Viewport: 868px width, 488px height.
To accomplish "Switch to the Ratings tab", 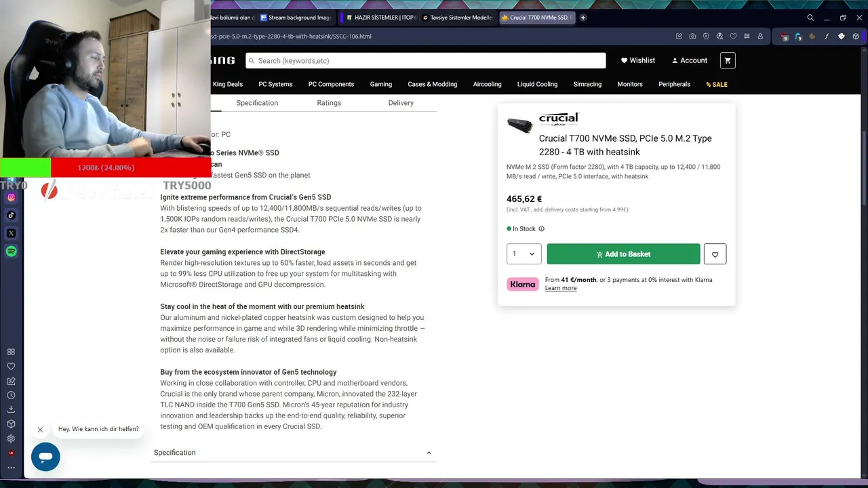I will [x=329, y=103].
